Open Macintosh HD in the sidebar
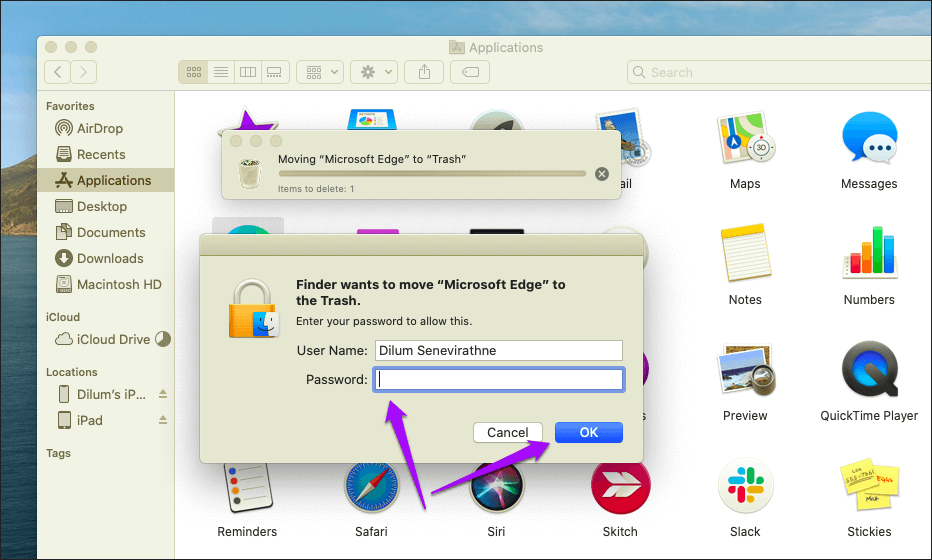The image size is (932, 560). click(106, 285)
